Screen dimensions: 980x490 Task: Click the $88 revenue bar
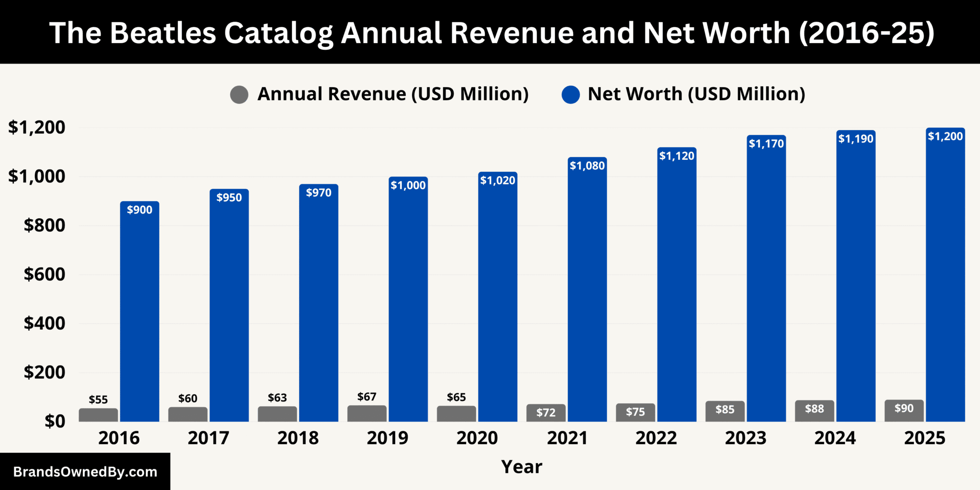[x=814, y=411]
